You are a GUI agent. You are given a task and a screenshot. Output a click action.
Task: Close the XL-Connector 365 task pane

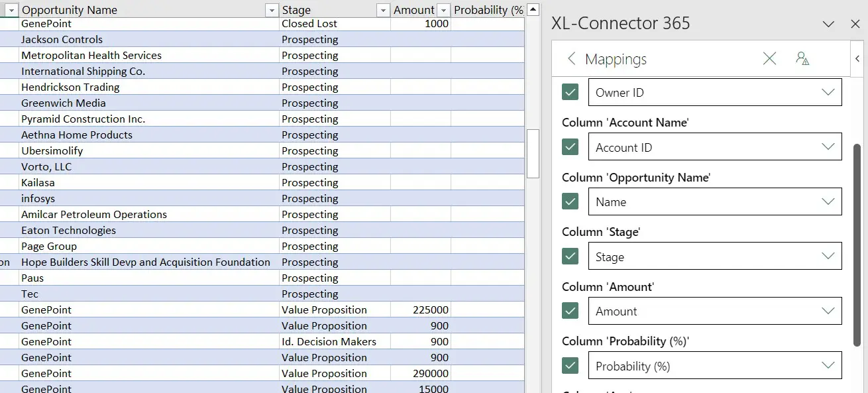pos(855,24)
